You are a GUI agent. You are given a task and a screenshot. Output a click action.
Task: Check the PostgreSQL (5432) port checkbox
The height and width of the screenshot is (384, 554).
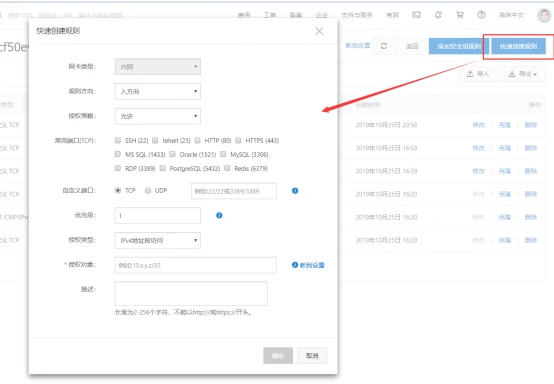(163, 168)
